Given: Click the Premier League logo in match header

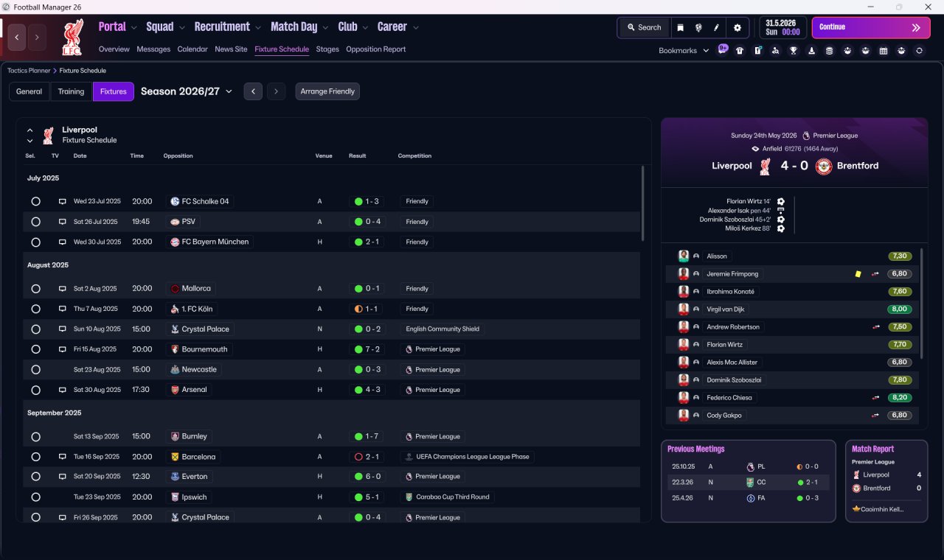Looking at the screenshot, I should [x=806, y=136].
